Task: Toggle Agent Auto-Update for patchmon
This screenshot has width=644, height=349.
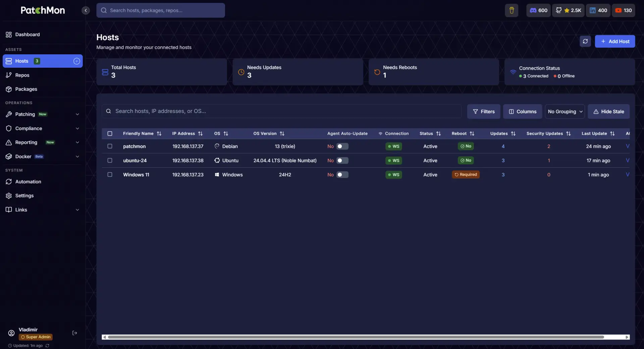Action: pyautogui.click(x=342, y=146)
